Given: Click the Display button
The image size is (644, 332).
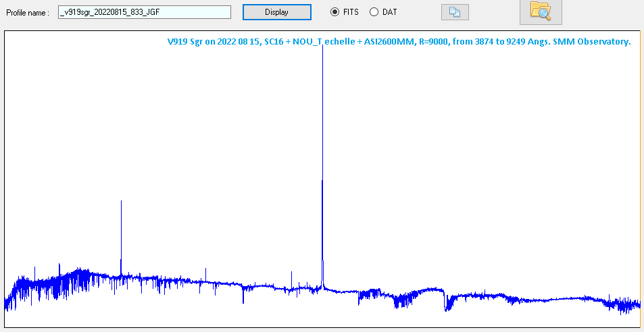Looking at the screenshot, I should click(x=276, y=12).
